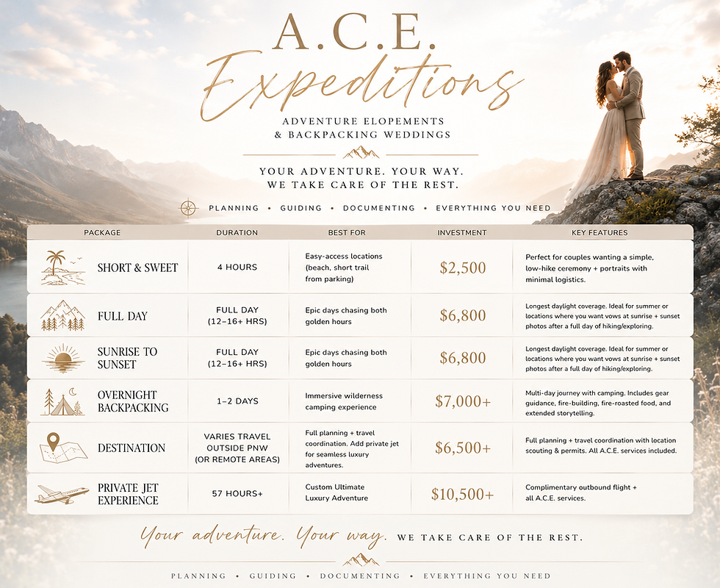Click the tent and moon camping icon
720x588 pixels.
point(63,401)
